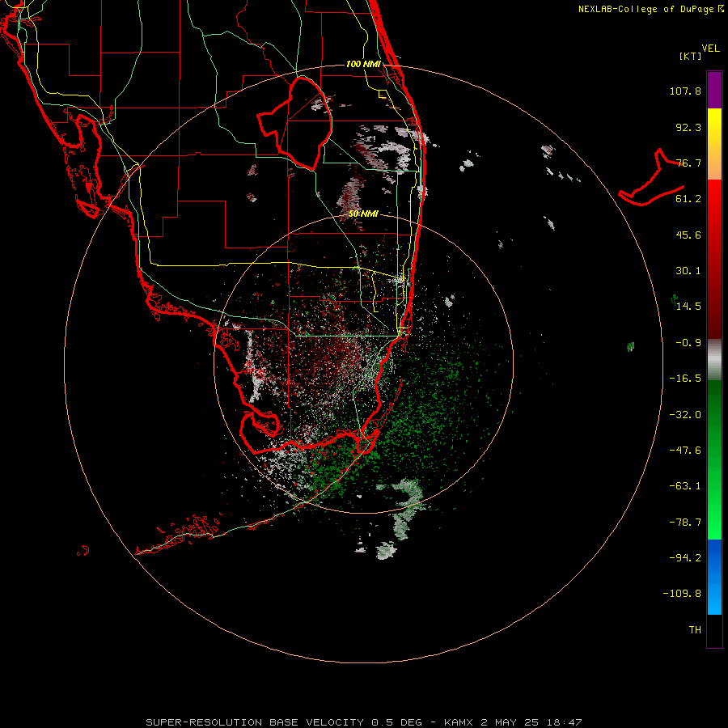
Task: Click the Super-Resolution Base Velocity caption
Action: pos(363,722)
